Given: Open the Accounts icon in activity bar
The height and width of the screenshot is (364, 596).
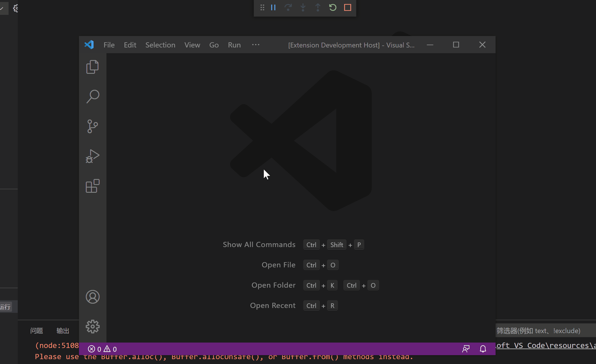Looking at the screenshot, I should click(92, 297).
